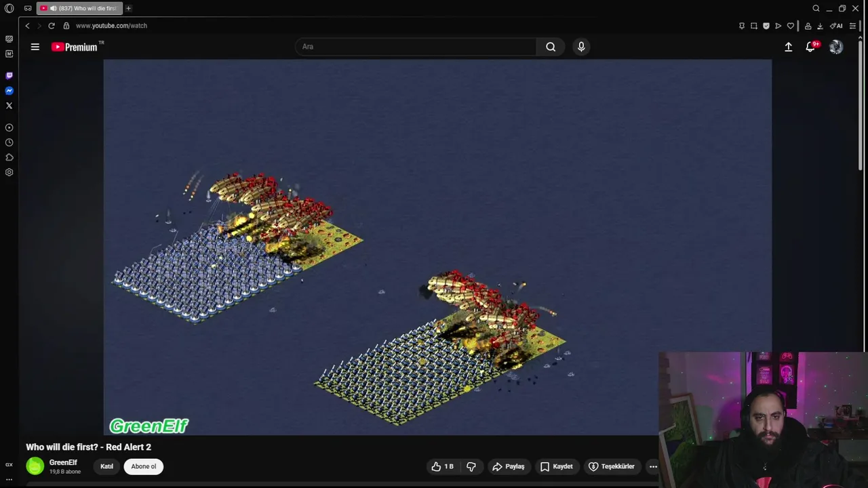
Task: Select the 'Who will die first' tab
Action: 80,8
